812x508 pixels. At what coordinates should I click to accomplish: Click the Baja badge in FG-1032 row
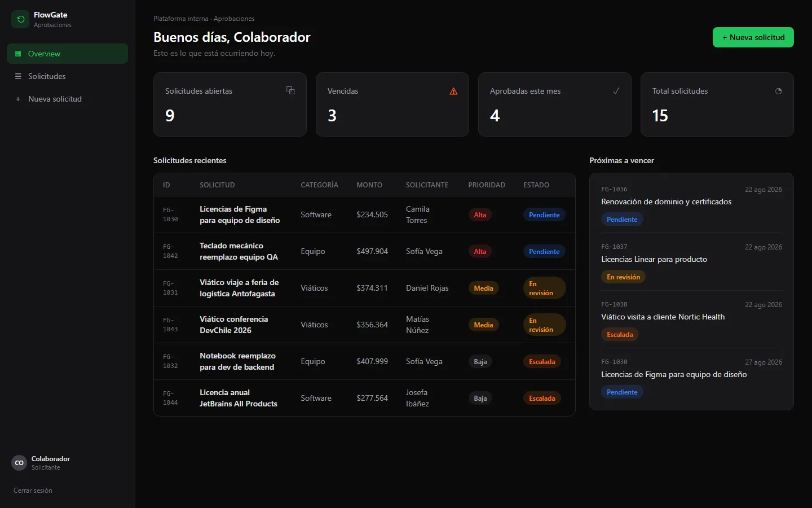480,362
